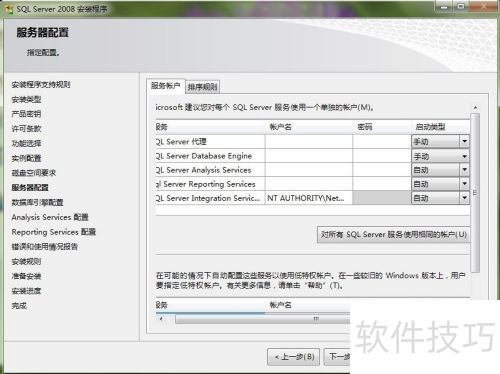The height and width of the screenshot is (374, 500).
Task: Open startup type dropdown for SQL Server 代理
Action: [x=464, y=142]
